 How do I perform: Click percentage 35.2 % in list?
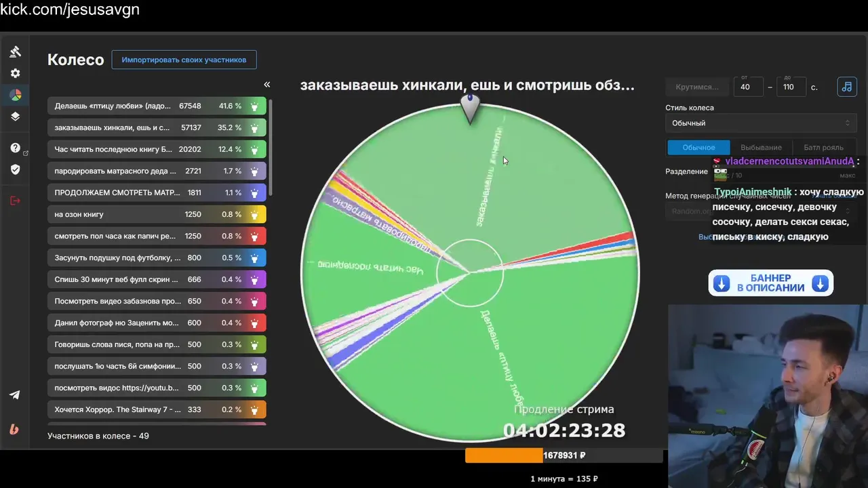coord(229,128)
